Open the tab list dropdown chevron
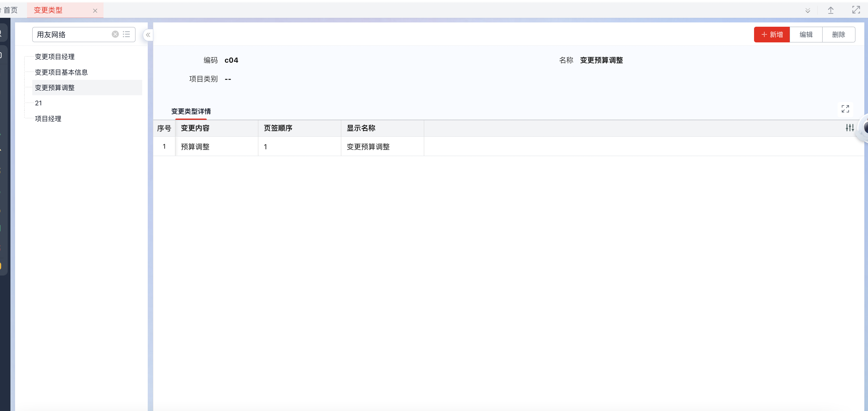 click(x=808, y=10)
